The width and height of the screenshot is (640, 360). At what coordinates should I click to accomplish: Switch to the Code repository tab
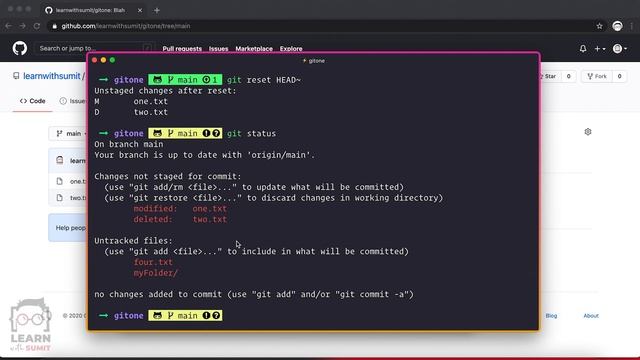tap(33, 101)
